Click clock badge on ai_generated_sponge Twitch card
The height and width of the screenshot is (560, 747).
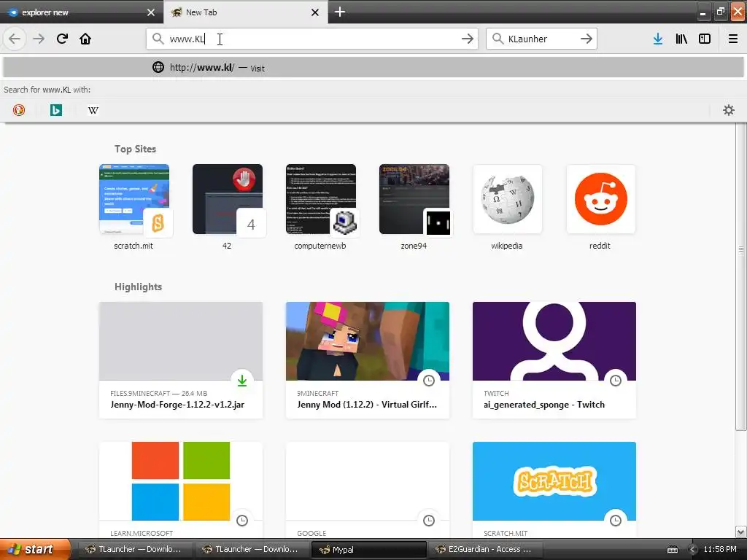[616, 380]
